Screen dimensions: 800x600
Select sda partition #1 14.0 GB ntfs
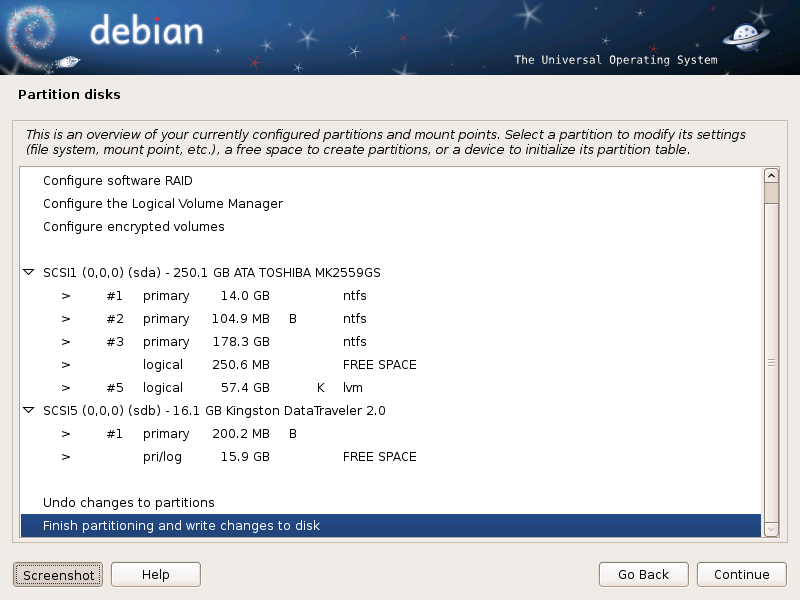pos(391,295)
